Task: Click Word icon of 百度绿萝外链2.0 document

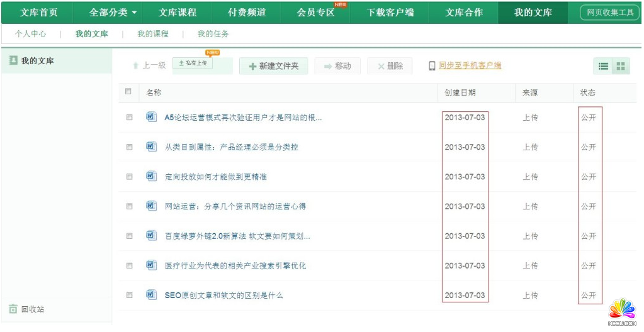Action: (151, 236)
